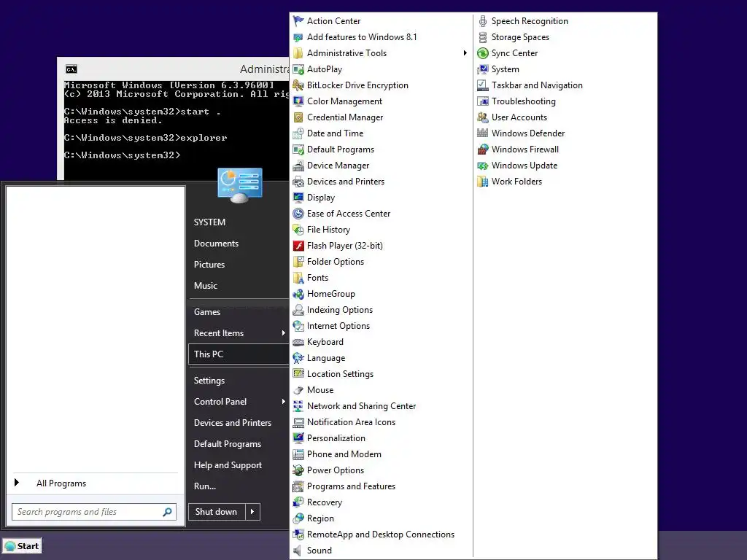The image size is (747, 560).
Task: Expand the Administrative Tools submenu arrow
Action: point(465,52)
